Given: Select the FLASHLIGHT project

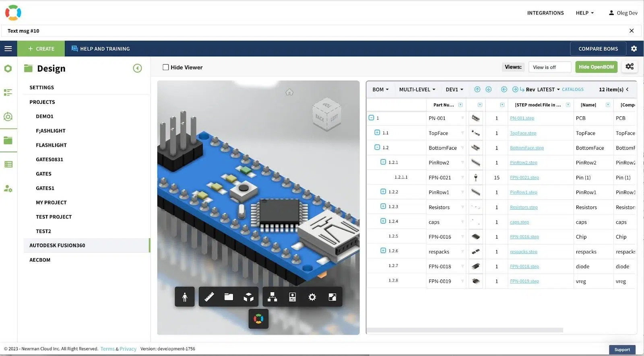Looking at the screenshot, I should (x=51, y=145).
